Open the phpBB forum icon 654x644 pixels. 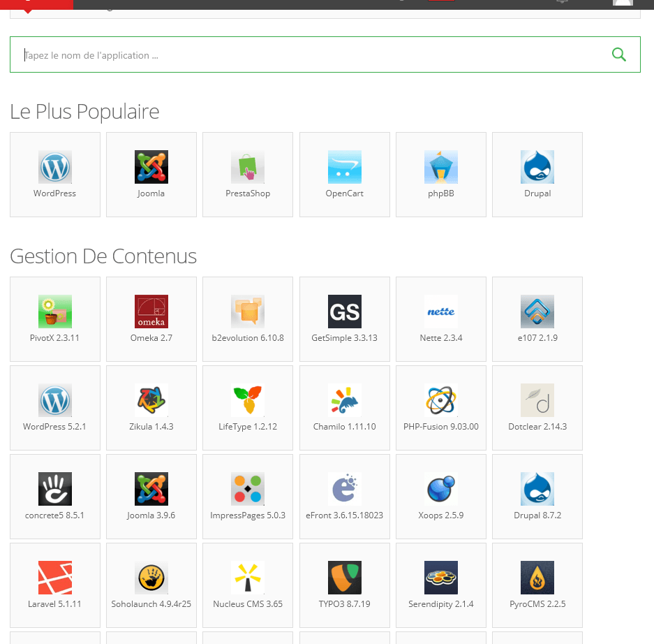coord(441,167)
